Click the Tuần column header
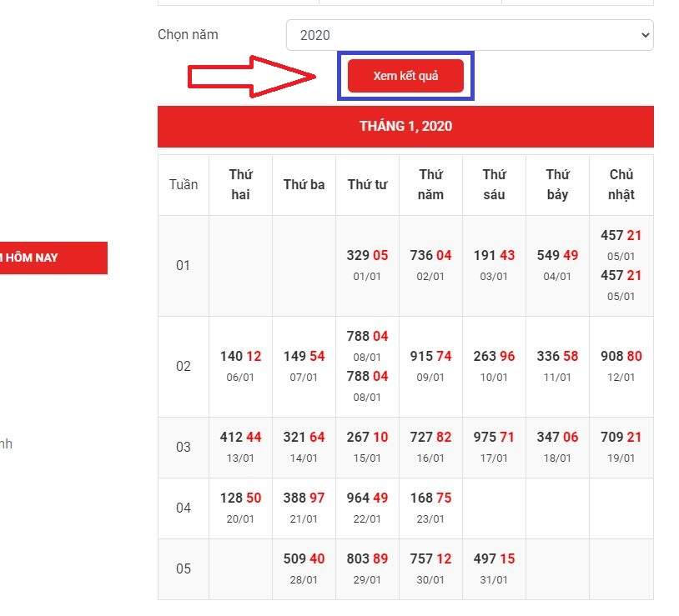This screenshot has height=616, width=679. tap(184, 184)
